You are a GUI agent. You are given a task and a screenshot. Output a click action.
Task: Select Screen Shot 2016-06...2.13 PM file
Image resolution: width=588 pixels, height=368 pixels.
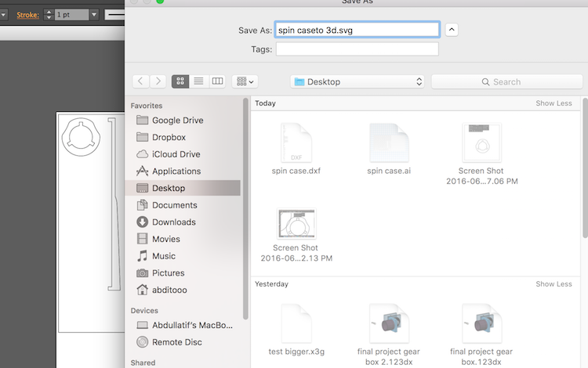click(x=296, y=235)
